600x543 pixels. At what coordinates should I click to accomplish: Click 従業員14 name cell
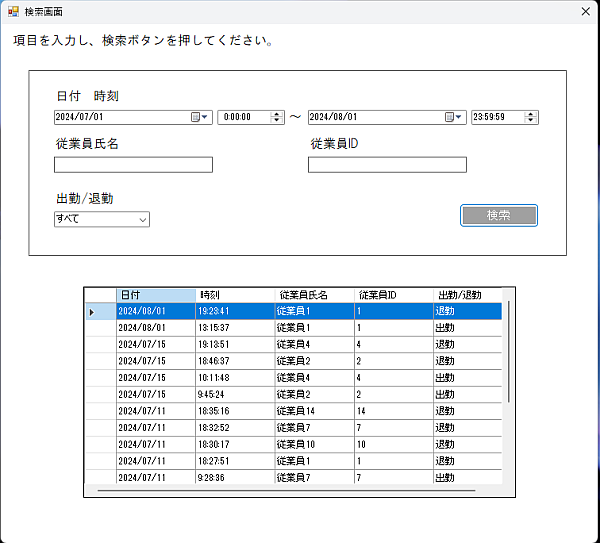[315, 411]
